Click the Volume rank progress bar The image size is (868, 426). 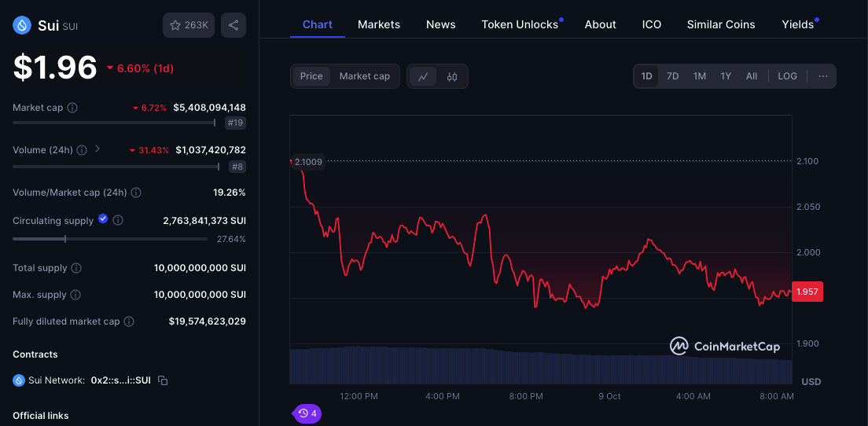116,167
